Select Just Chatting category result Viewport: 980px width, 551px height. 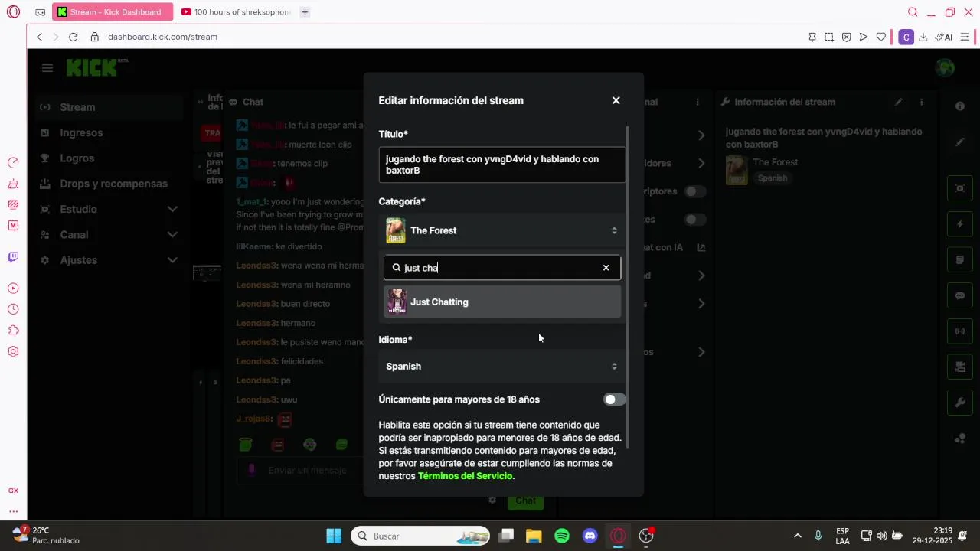pos(502,302)
